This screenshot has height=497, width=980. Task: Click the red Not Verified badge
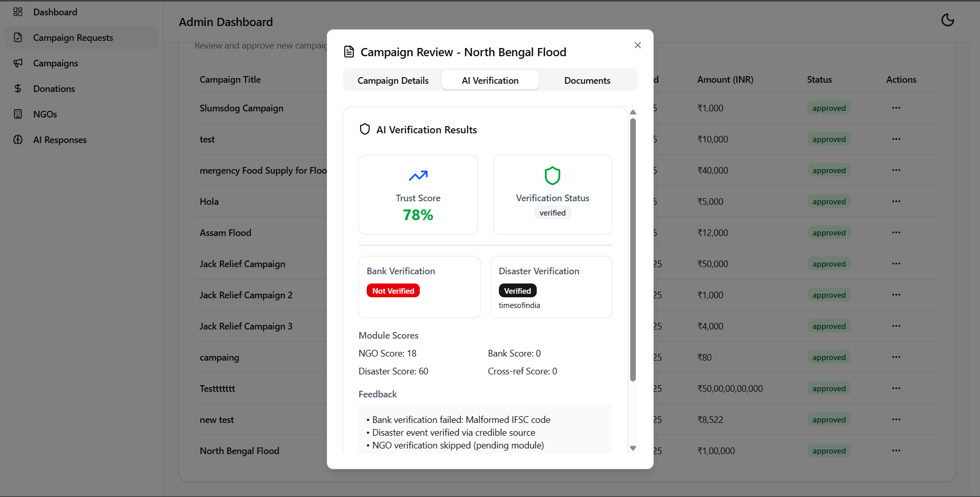pyautogui.click(x=393, y=291)
